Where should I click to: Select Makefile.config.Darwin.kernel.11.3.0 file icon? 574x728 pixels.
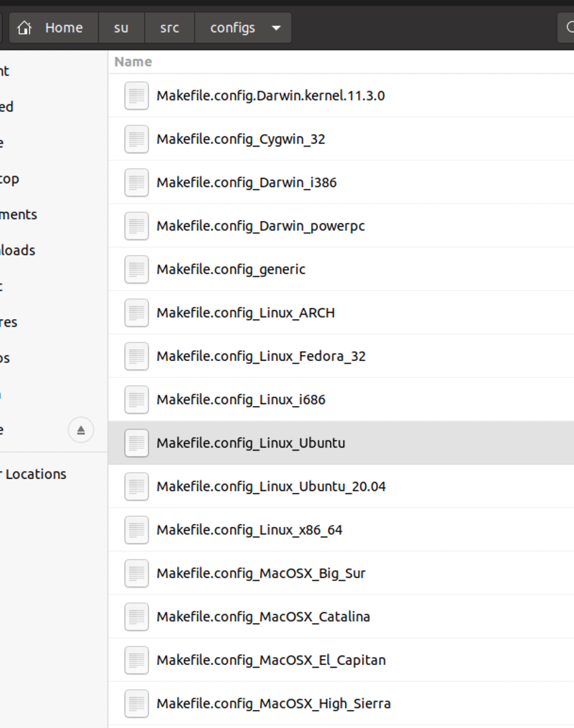coord(136,96)
